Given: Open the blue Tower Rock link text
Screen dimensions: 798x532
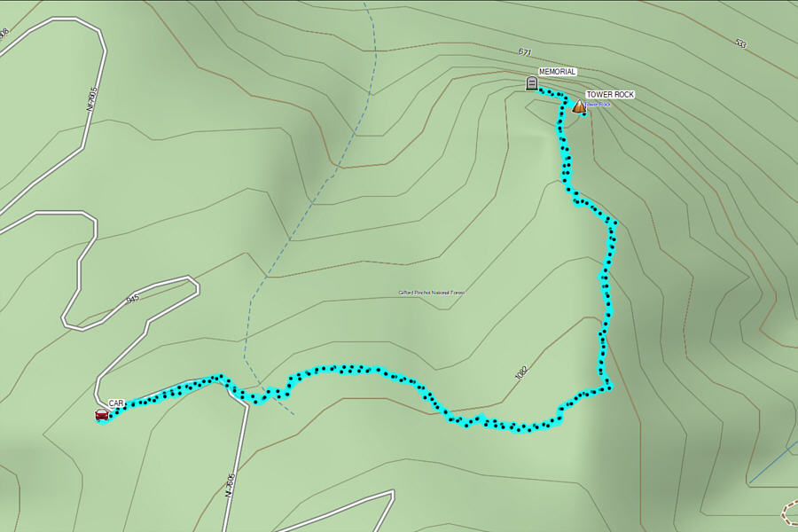Looking at the screenshot, I should 598,105.
